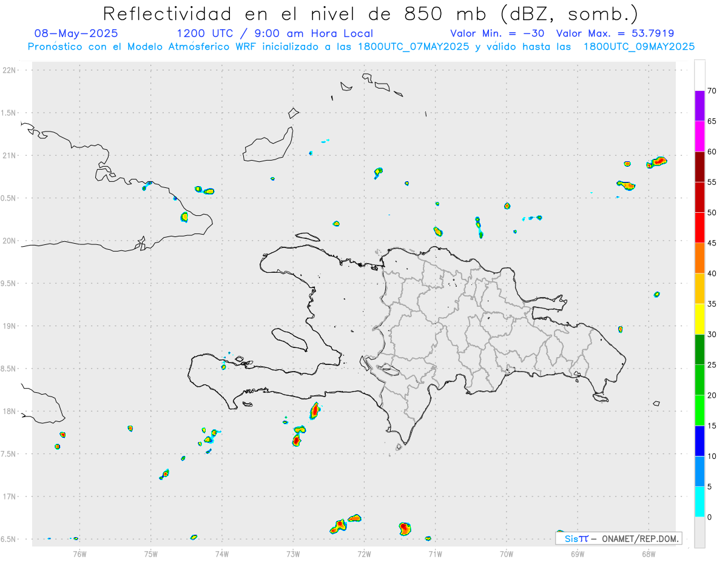The image size is (728, 562).
Task: Select the '35' colorbar scale label
Action: click(712, 304)
